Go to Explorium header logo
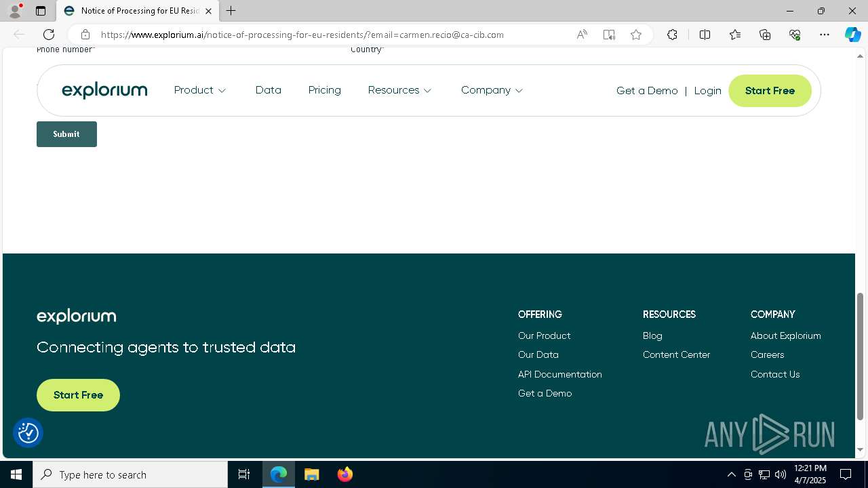Image resolution: width=868 pixels, height=488 pixels. (x=104, y=90)
